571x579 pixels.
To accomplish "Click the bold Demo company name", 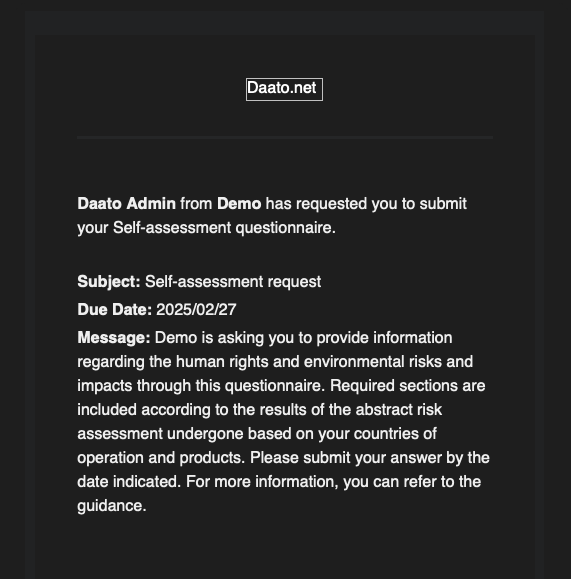I will pyautogui.click(x=239, y=204).
